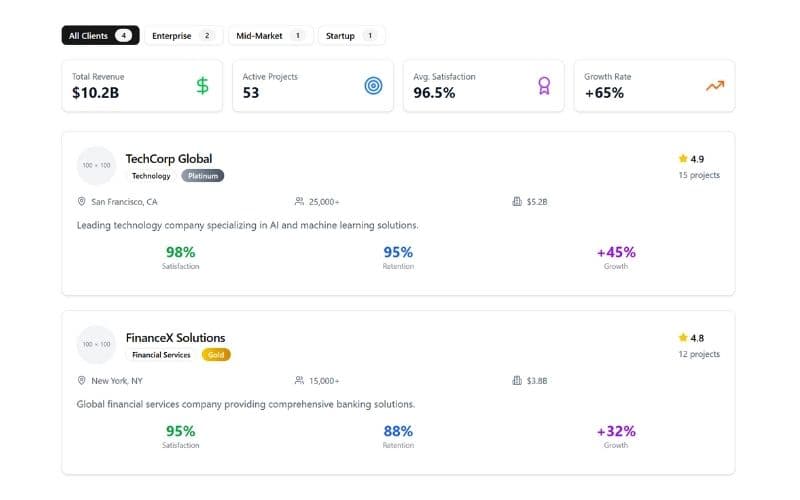Click the TechCorp Global star rating icon
This screenshot has height=500, width=800.
(x=683, y=158)
